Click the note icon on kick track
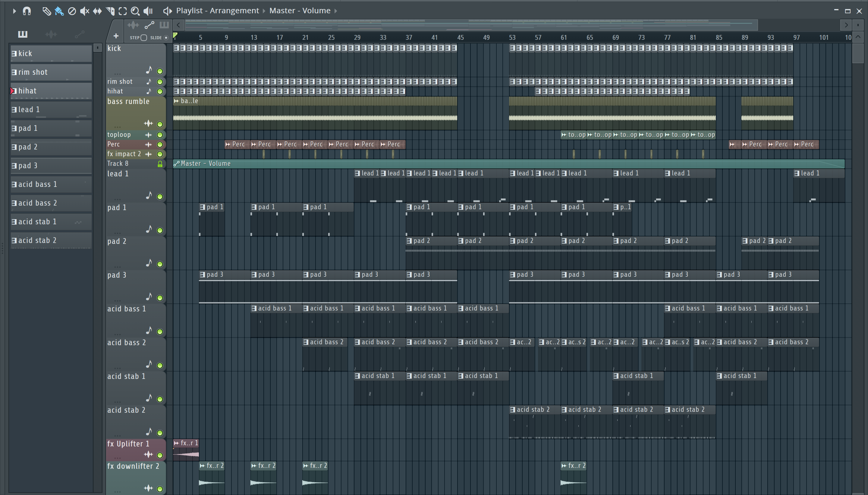 (x=149, y=70)
